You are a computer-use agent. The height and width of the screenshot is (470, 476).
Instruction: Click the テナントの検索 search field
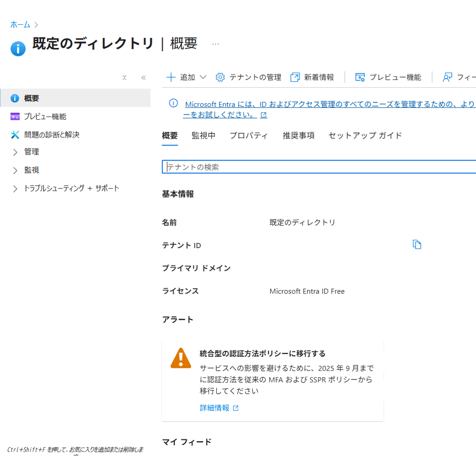click(319, 167)
